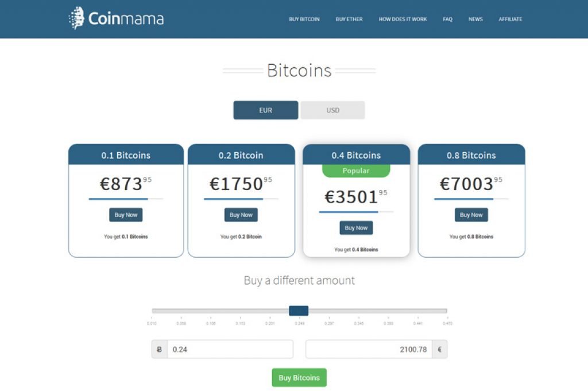Image resolution: width=588 pixels, height=391 pixels.
Task: Click the Euro symbol beside price field
Action: [439, 350]
